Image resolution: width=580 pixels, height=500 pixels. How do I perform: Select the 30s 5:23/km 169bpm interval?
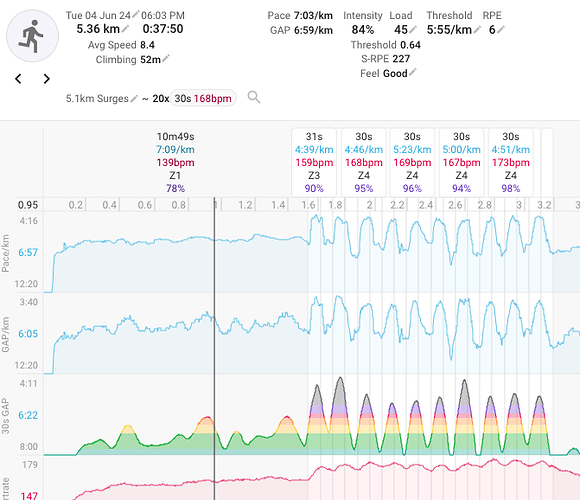[x=412, y=162]
